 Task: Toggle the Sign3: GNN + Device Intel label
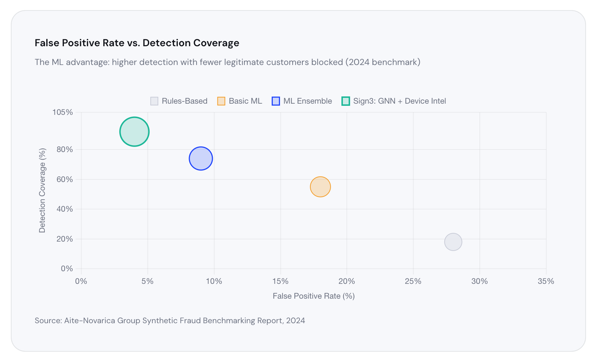[x=399, y=101]
